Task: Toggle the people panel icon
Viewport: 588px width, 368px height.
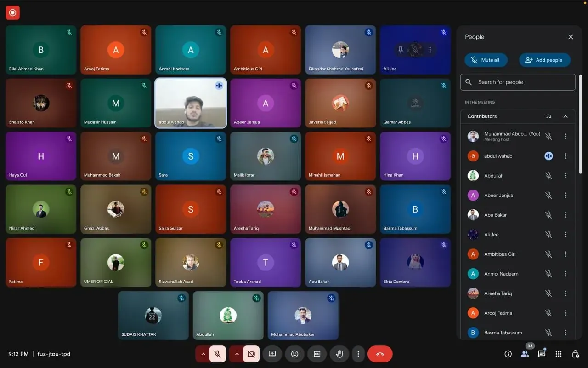Action: click(x=525, y=354)
